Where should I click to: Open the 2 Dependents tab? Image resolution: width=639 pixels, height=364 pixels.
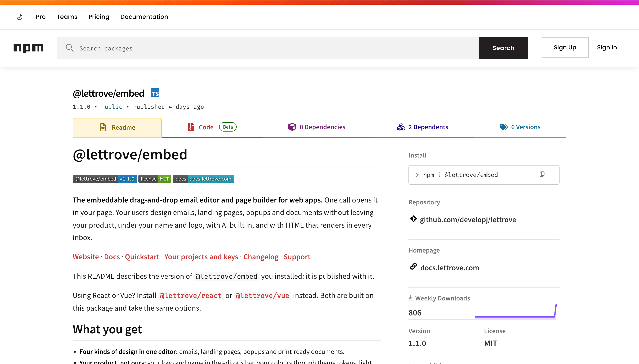(x=422, y=127)
